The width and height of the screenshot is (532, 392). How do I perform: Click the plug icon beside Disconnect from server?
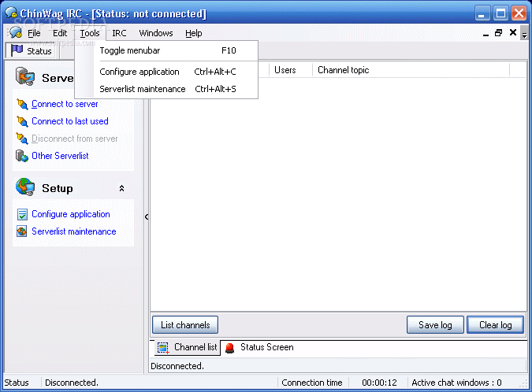coord(22,139)
